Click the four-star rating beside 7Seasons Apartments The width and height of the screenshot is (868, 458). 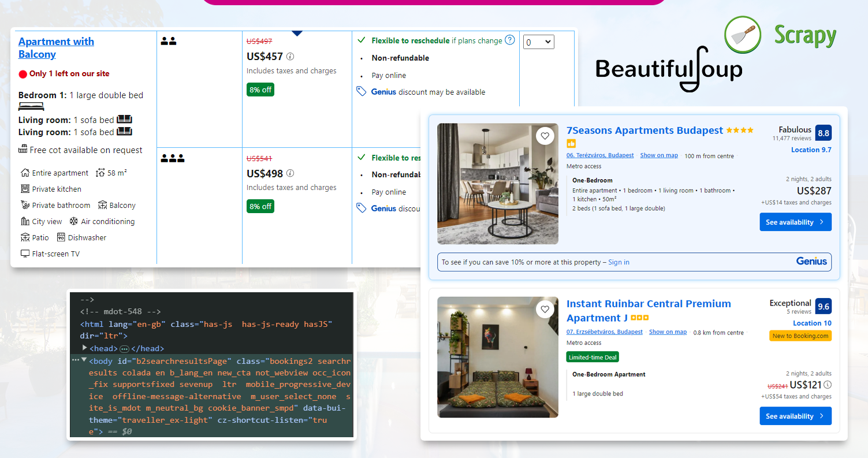point(739,131)
